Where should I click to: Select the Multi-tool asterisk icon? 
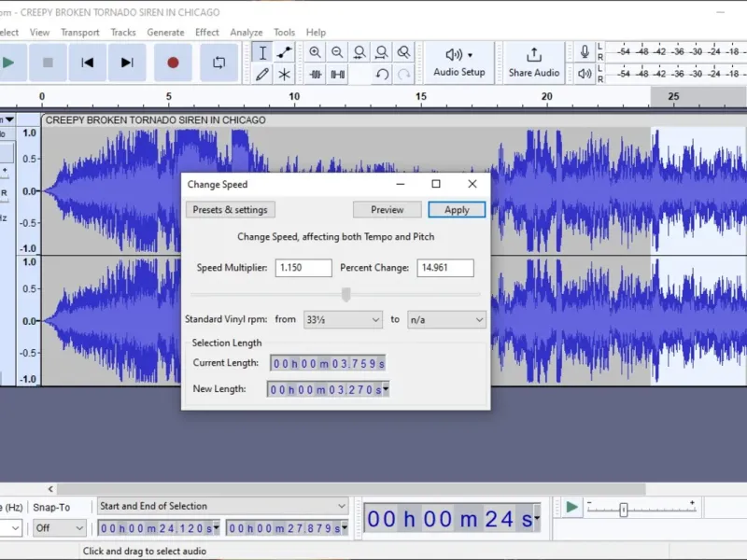[x=285, y=75]
